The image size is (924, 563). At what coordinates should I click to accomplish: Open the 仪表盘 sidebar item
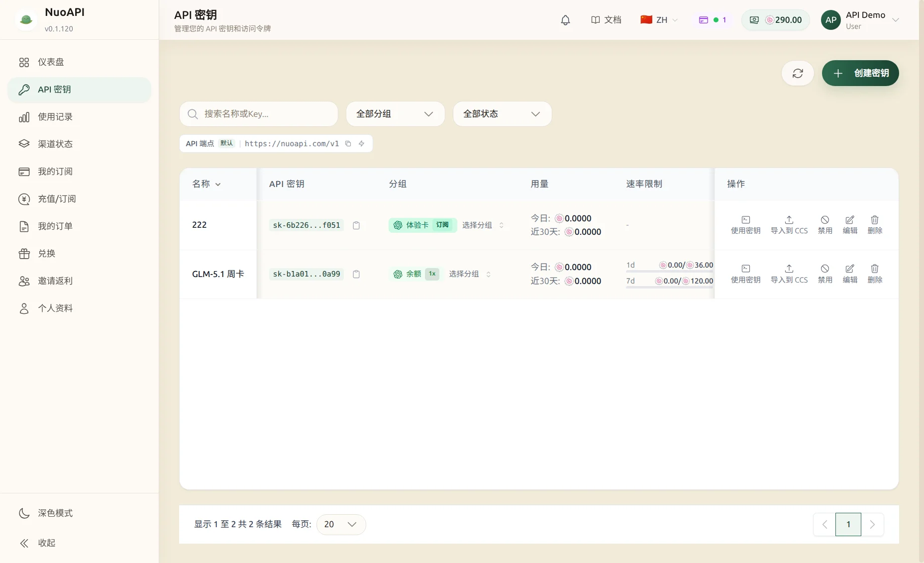coord(79,62)
